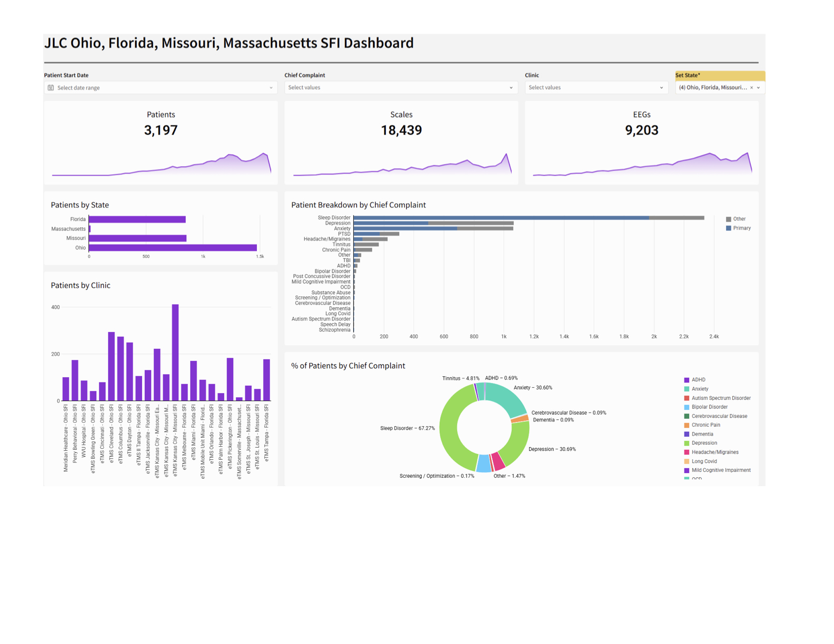
Task: Toggle Anxiety in the donut chart legend
Action: (699, 389)
